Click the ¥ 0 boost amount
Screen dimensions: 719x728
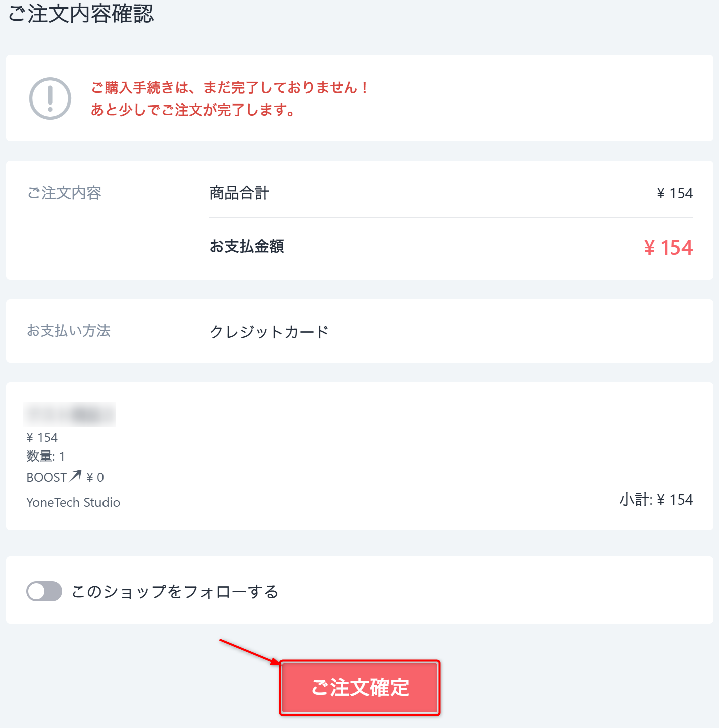click(x=95, y=477)
